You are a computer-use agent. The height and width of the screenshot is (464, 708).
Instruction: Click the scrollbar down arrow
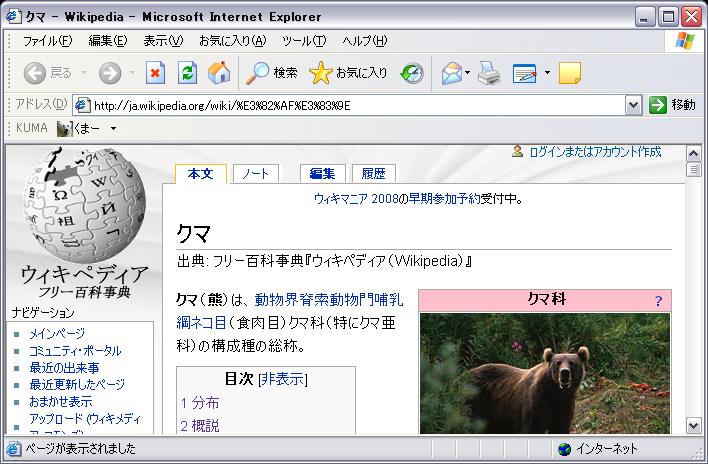[x=694, y=426]
